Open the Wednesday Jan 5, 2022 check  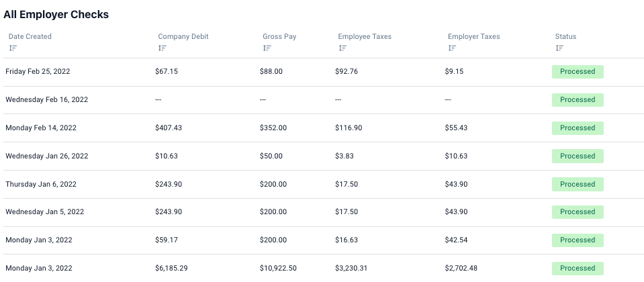point(324,212)
